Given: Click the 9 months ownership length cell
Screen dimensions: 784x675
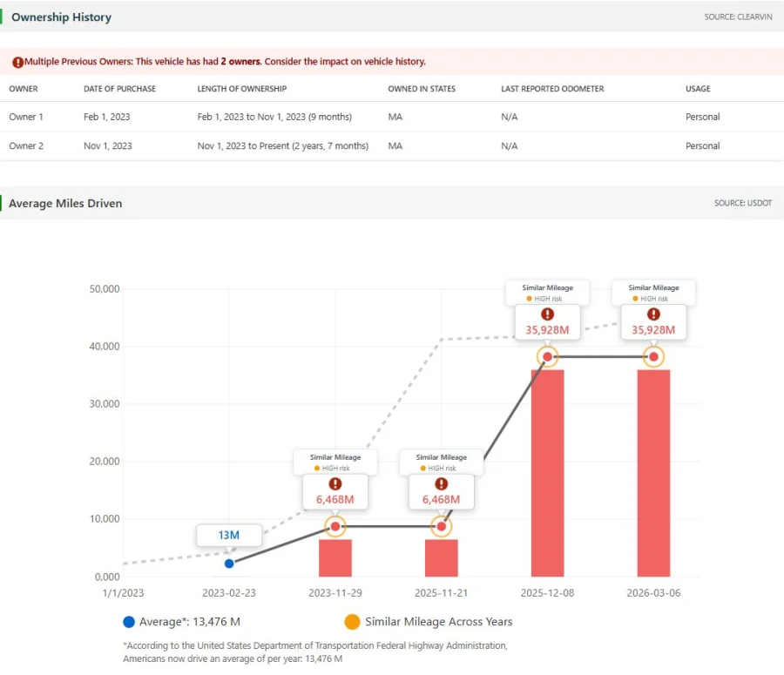Looking at the screenshot, I should click(x=274, y=117).
